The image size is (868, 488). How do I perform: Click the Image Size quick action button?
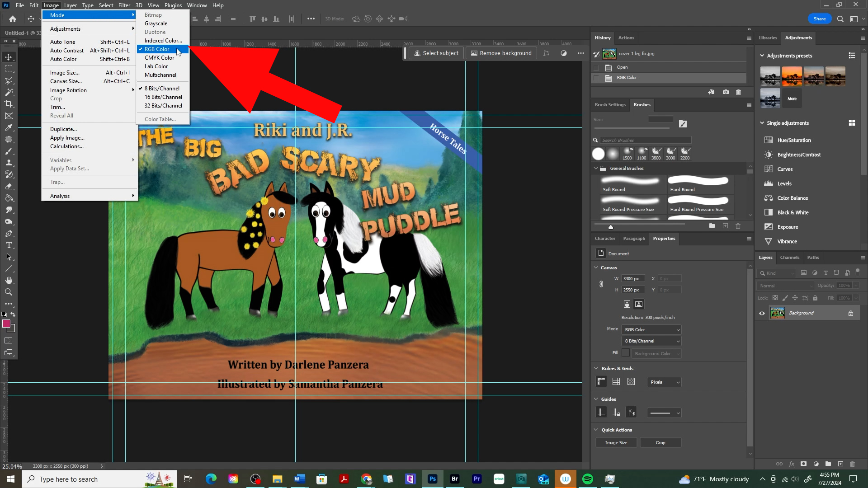[616, 443]
